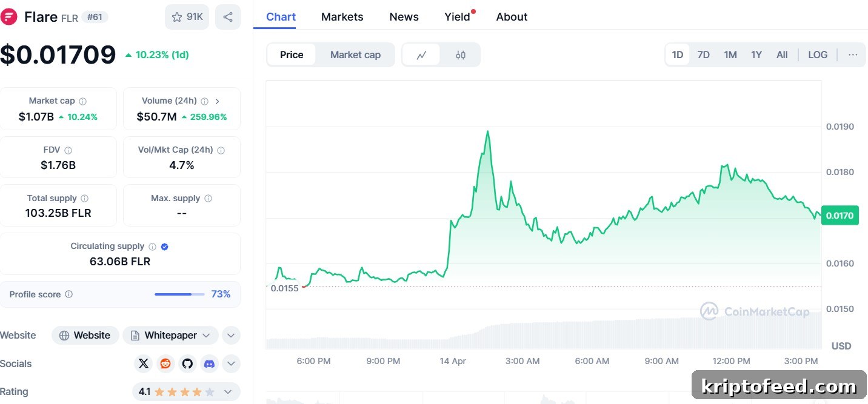
Task: Open Flare's Discord server
Action: pyautogui.click(x=209, y=363)
